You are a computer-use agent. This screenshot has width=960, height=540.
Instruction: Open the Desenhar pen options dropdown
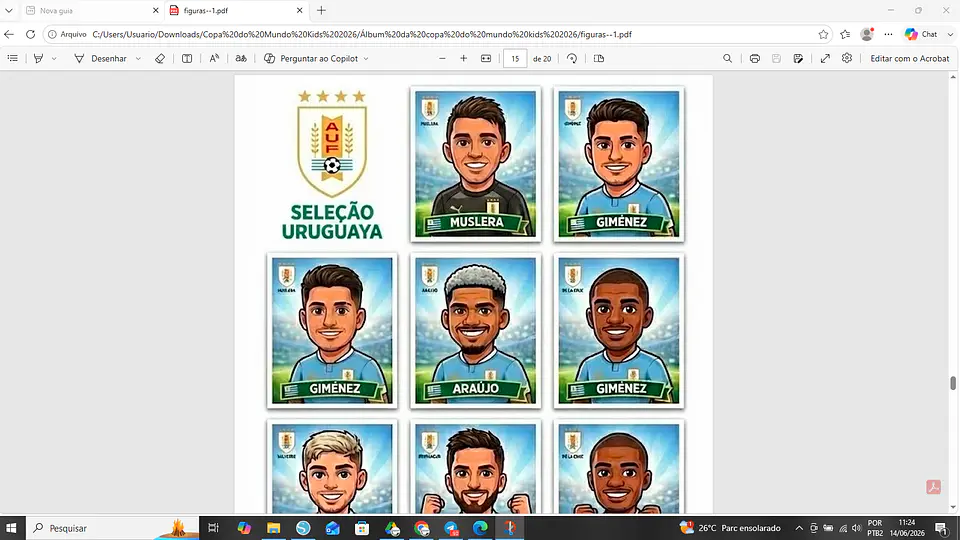click(x=138, y=59)
